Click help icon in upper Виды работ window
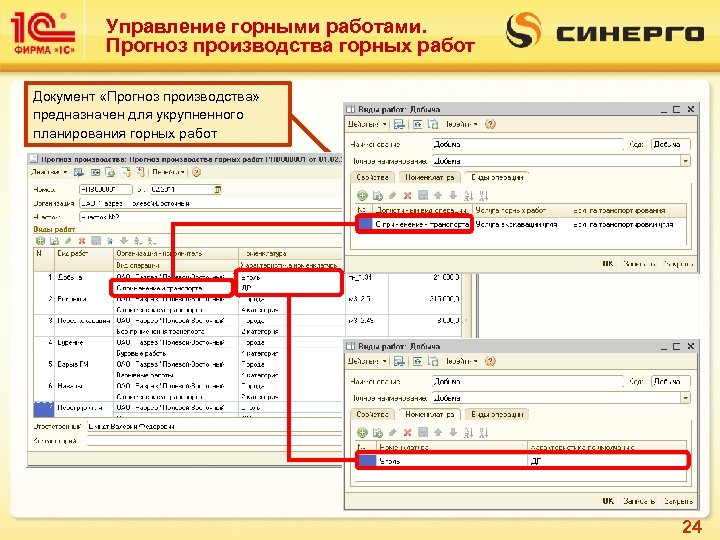720x540 pixels. [x=490, y=124]
